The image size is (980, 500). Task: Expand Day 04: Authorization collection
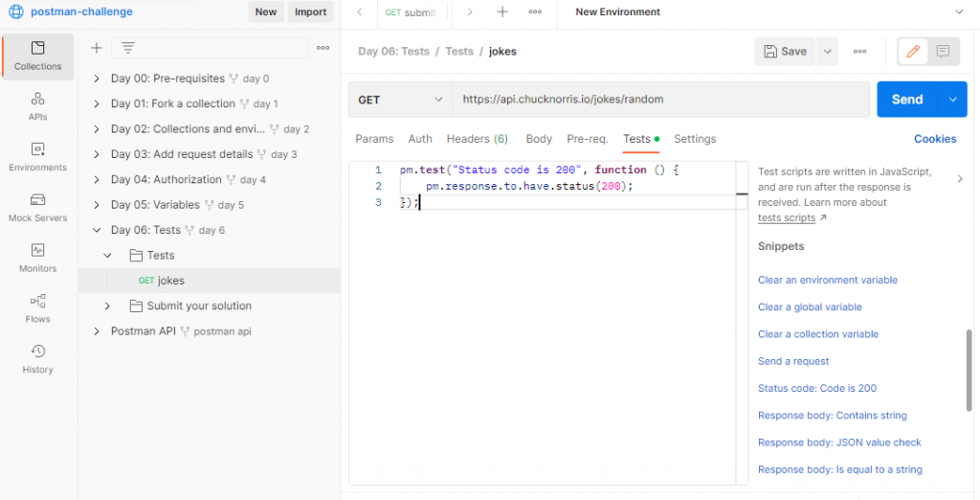pyautogui.click(x=97, y=180)
